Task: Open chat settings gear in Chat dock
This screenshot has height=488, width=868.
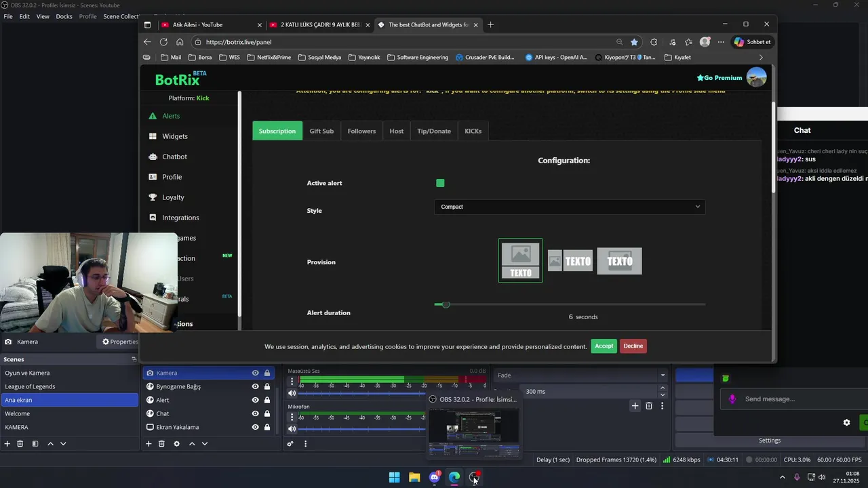Action: pos(846,422)
